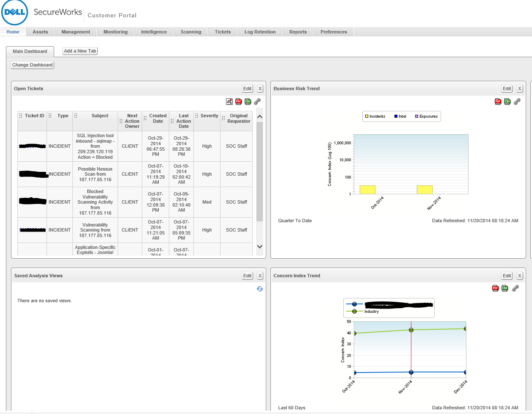Copy the Open Tickets permalink chain icon

tap(257, 102)
